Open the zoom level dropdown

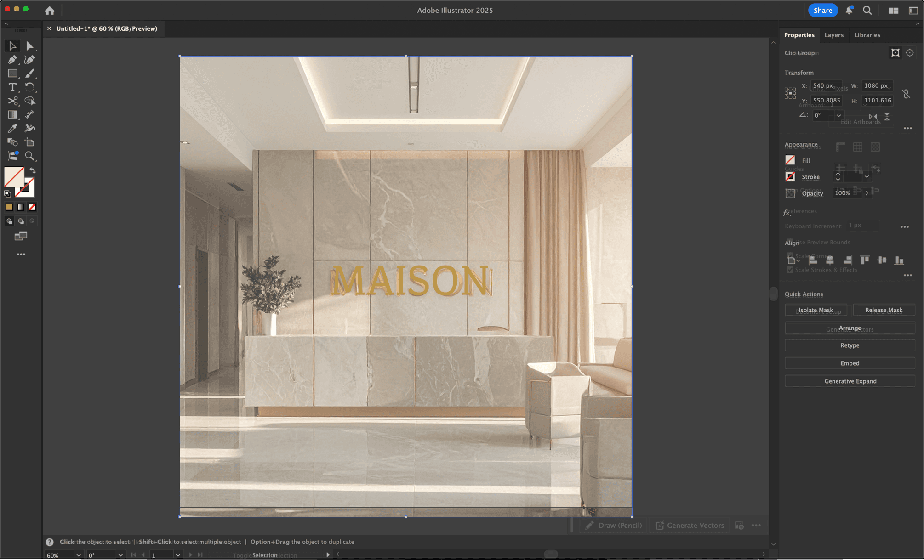click(79, 555)
